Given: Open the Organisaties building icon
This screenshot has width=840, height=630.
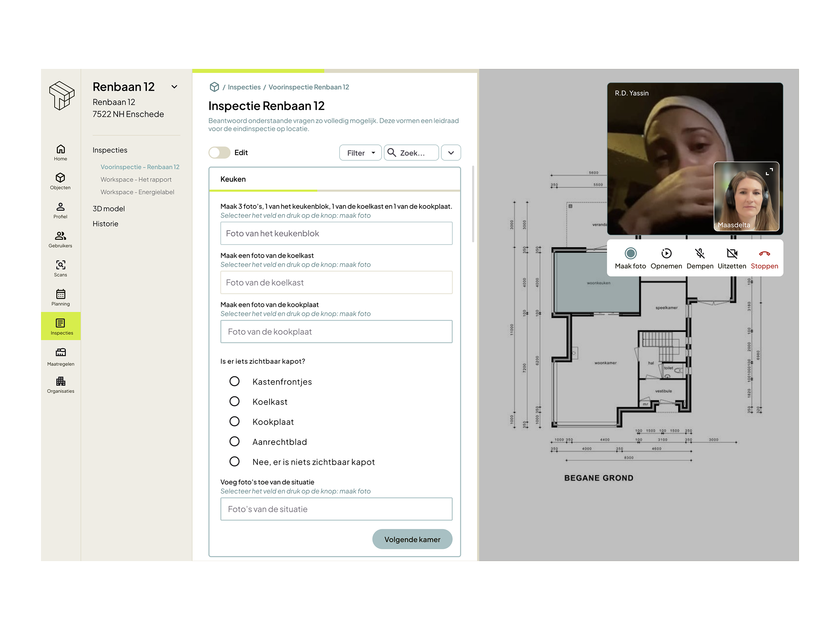Looking at the screenshot, I should (61, 381).
